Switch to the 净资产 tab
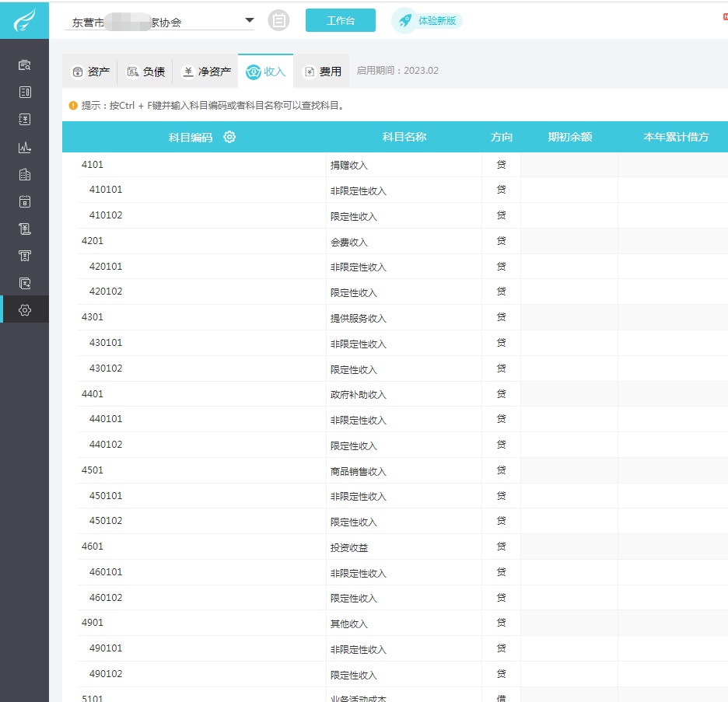Screen dimensions: 728x702 205,72
